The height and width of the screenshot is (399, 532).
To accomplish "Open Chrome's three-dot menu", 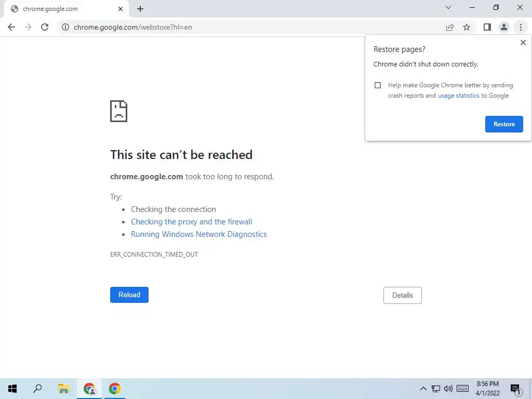I will point(521,27).
